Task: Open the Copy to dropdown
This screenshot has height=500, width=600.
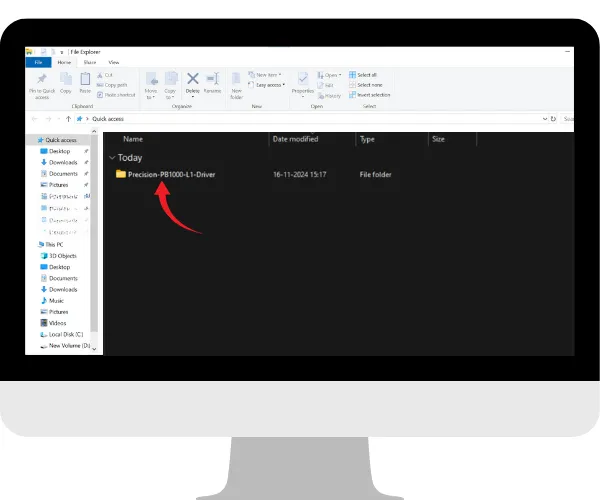Action: (170, 94)
